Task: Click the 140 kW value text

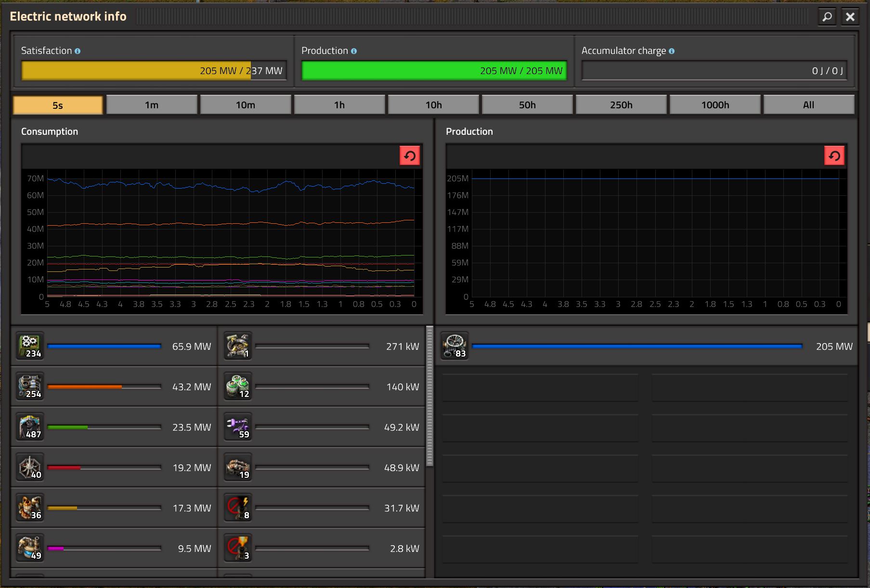Action: point(403,387)
